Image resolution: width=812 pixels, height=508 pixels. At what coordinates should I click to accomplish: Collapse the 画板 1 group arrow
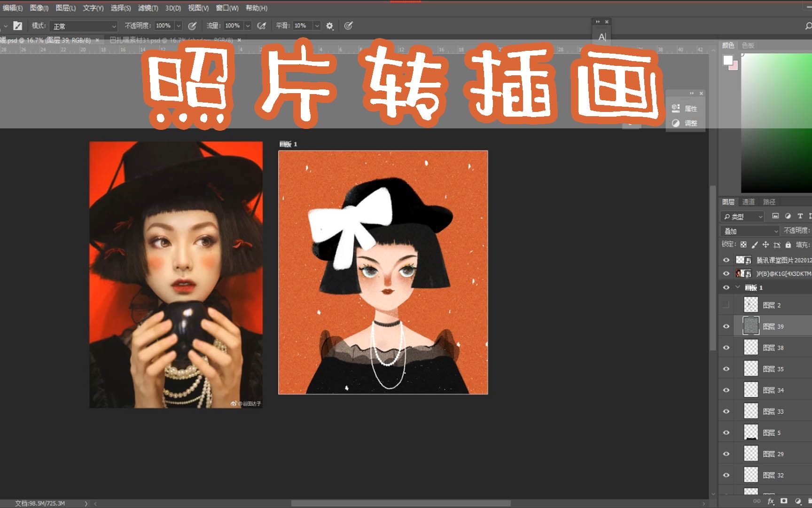pos(736,287)
